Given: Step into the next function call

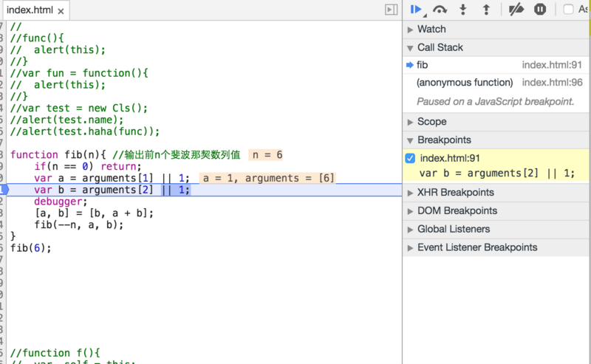Looking at the screenshot, I should (463, 10).
